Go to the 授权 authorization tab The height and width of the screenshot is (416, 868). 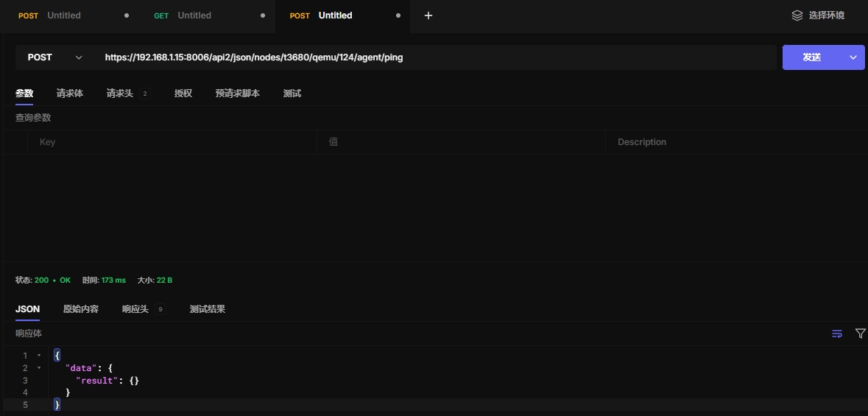click(x=183, y=94)
